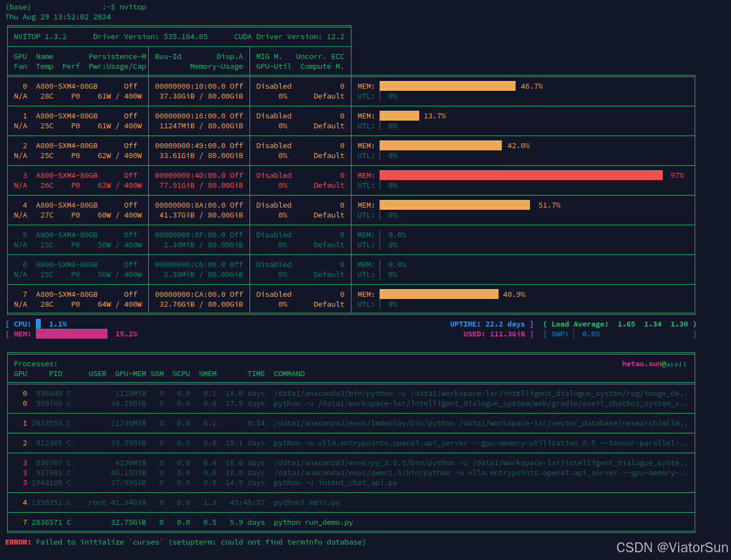The width and height of the screenshot is (731, 560).
Task: Click the '27.59GiB' GPU memory value
Action: point(128,483)
